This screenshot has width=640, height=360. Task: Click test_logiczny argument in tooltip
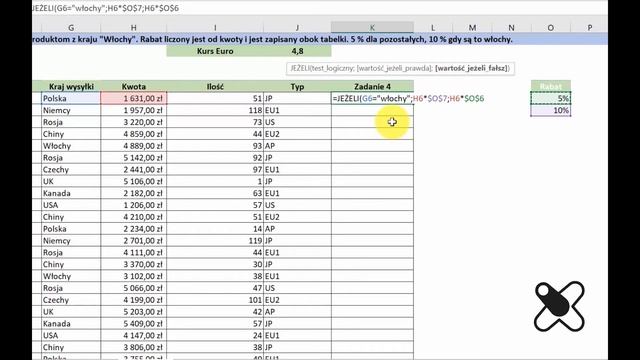(333, 68)
